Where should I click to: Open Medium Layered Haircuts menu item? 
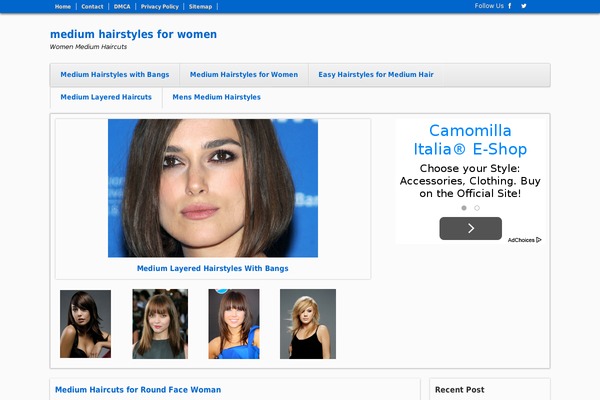pos(106,97)
